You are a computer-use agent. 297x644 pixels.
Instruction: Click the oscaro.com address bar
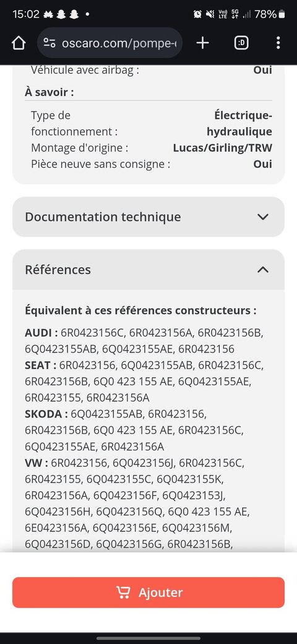pos(110,43)
